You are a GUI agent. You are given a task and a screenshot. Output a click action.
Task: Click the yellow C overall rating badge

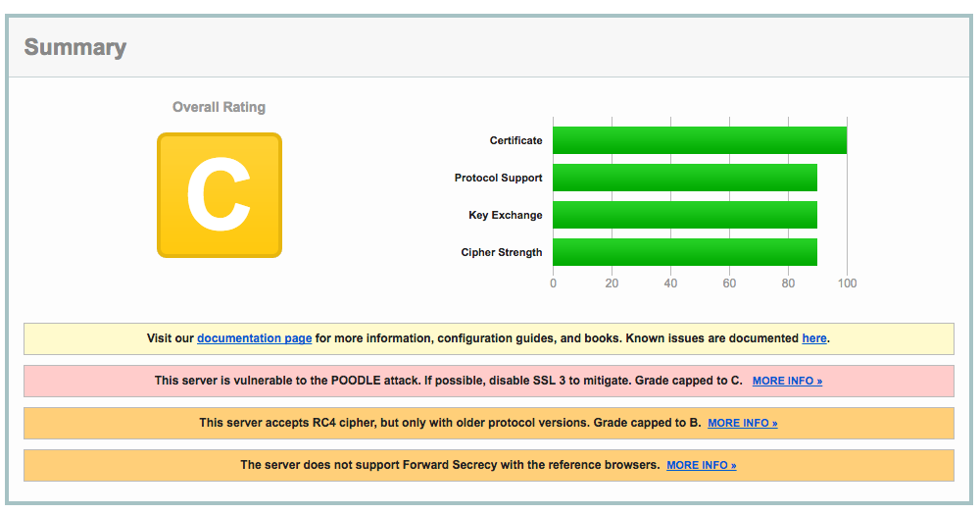point(220,195)
